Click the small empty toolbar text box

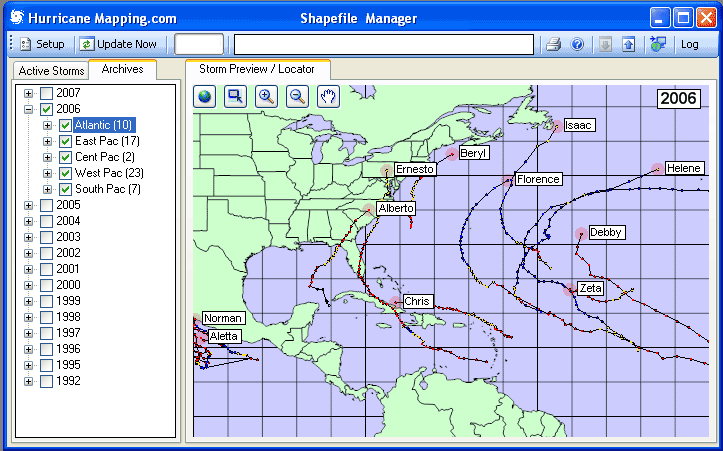pos(199,44)
